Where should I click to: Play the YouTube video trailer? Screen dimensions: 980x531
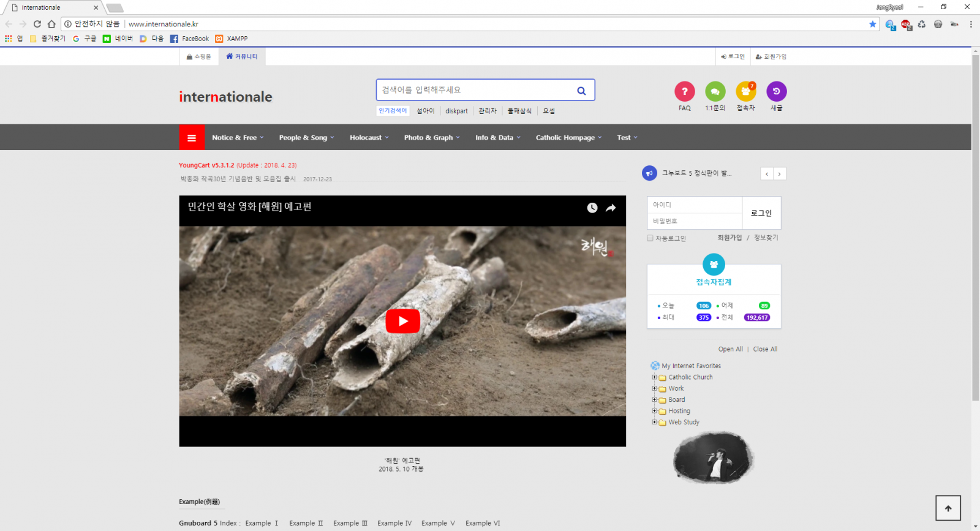pyautogui.click(x=402, y=321)
